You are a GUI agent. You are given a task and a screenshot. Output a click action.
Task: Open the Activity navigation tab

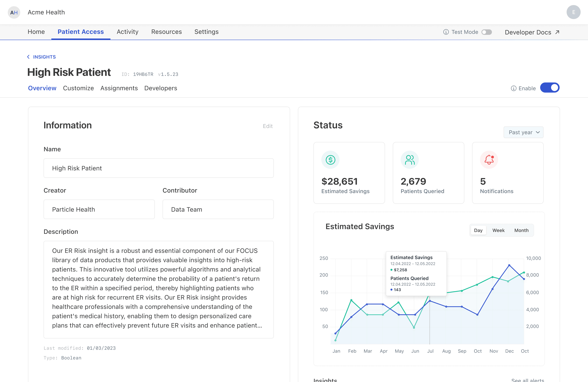pyautogui.click(x=128, y=32)
